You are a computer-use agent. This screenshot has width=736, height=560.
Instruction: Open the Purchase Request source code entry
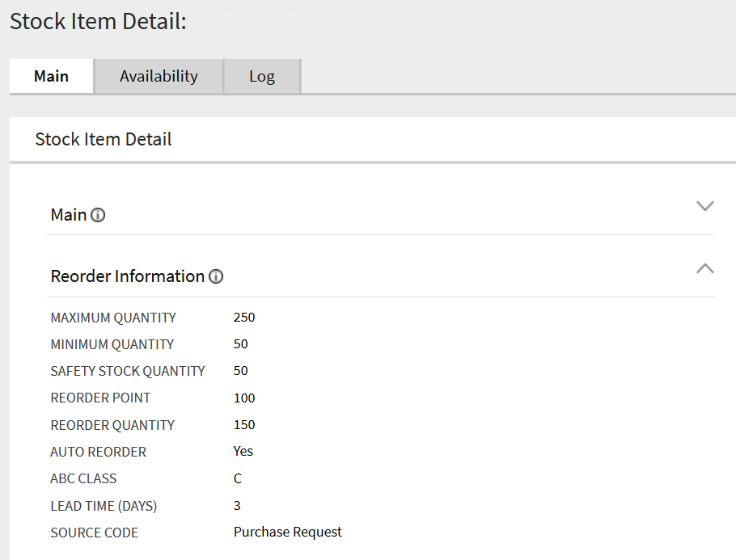287,532
